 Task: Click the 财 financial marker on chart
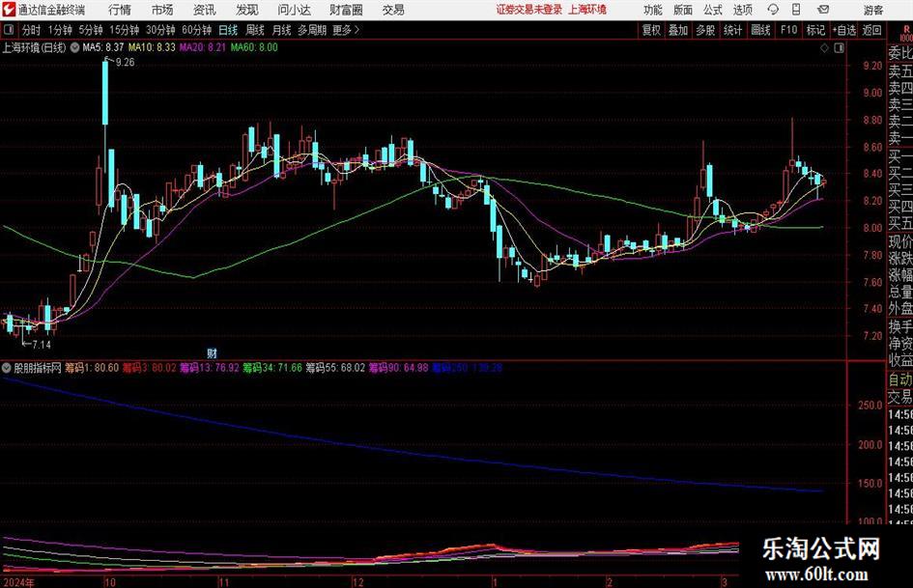coord(212,352)
